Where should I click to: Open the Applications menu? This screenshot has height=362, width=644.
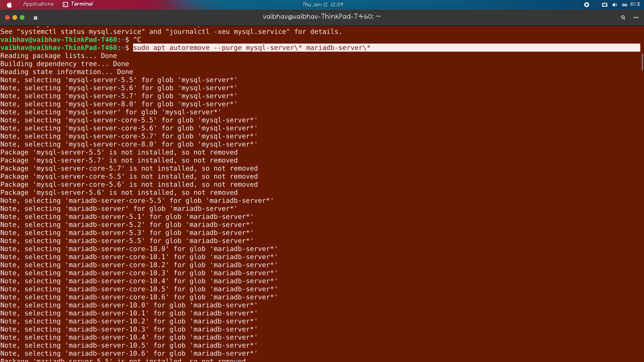tap(38, 4)
